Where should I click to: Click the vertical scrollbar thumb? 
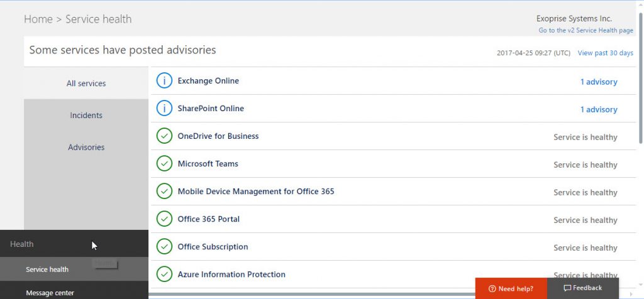click(641, 78)
